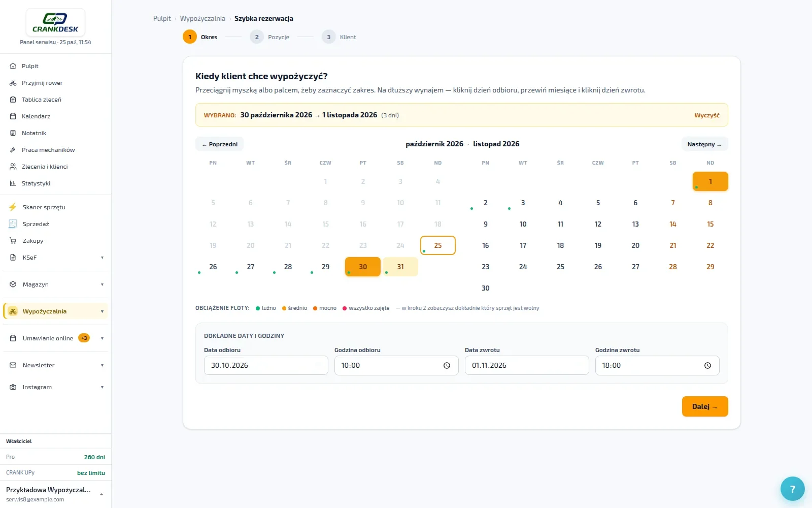Click the Poprzedni month button
This screenshot has height=508, width=812.
point(219,144)
